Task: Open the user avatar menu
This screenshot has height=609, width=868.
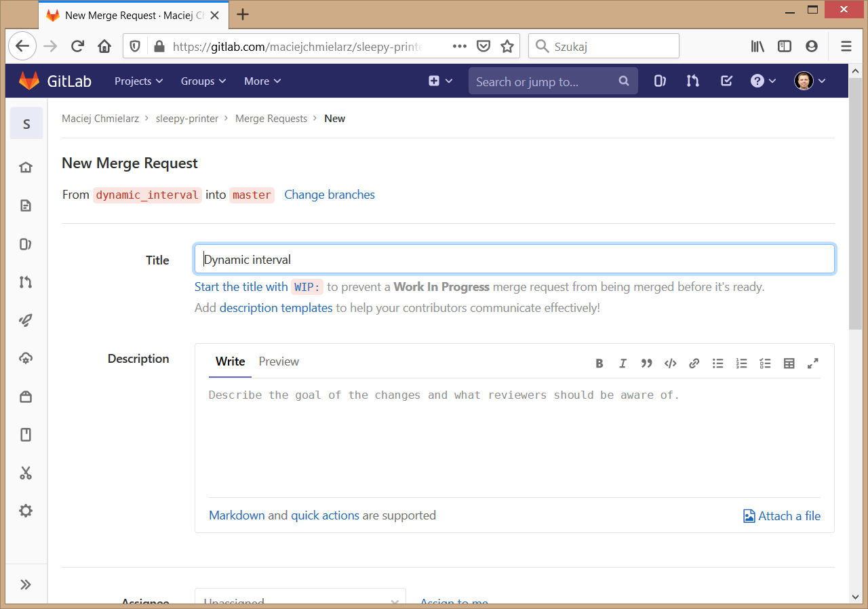Action: click(810, 81)
